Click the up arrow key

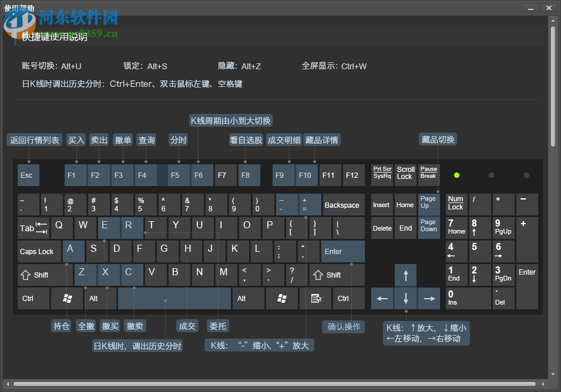click(406, 275)
